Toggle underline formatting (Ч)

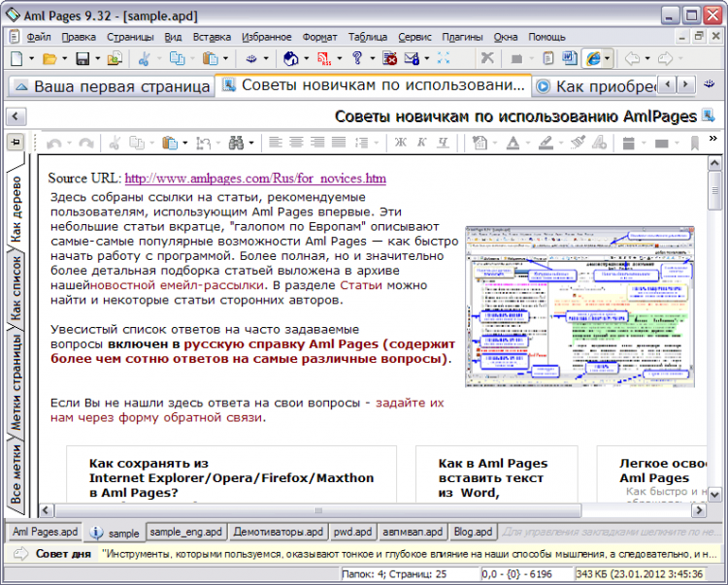(444, 143)
